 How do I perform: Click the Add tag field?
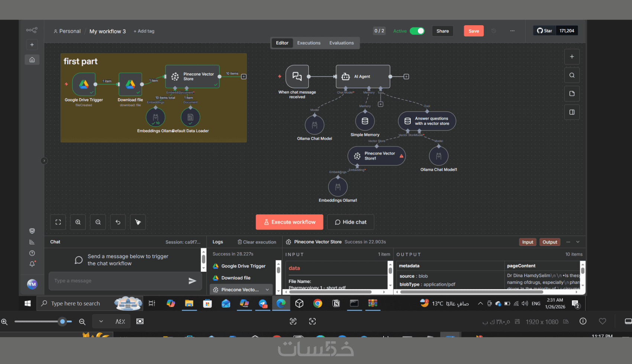144,31
